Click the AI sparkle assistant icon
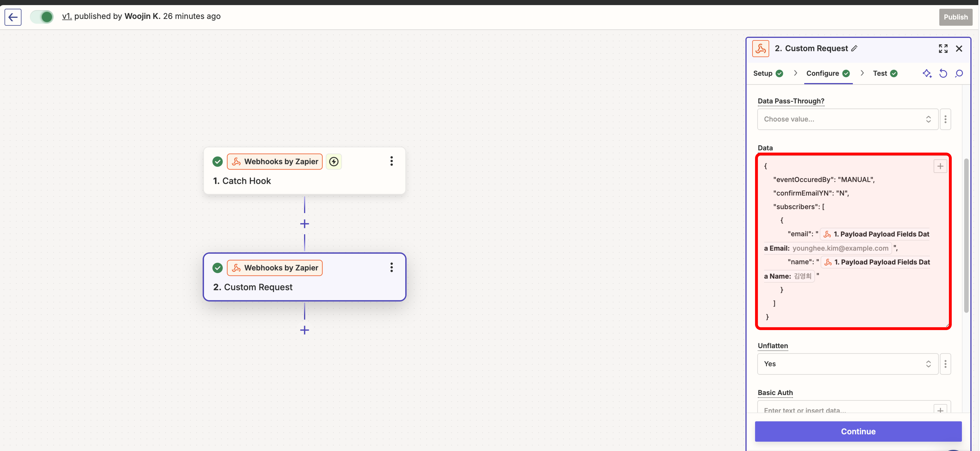The height and width of the screenshot is (451, 980). point(927,73)
